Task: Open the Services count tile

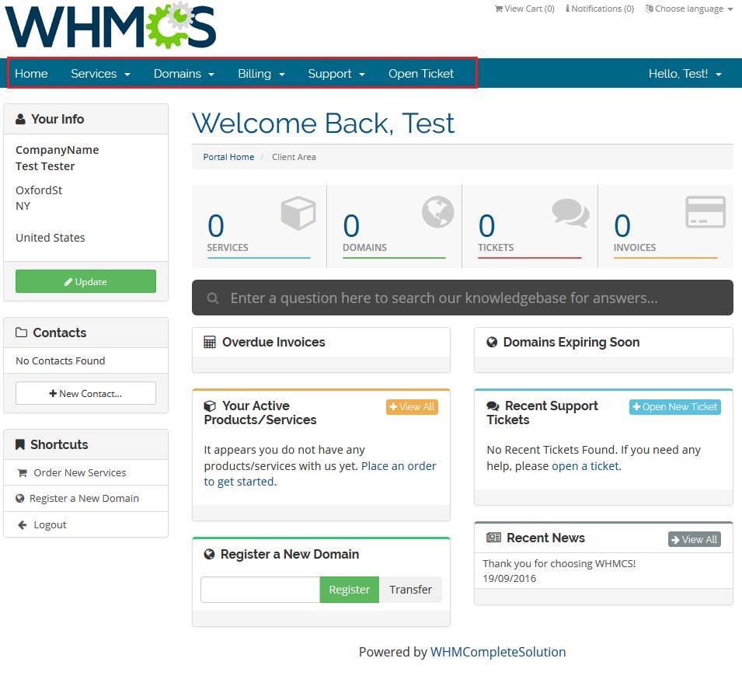Action: coord(259,226)
